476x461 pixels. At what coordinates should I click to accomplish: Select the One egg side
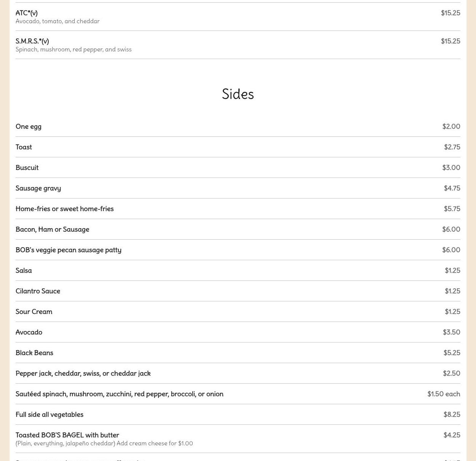(29, 126)
